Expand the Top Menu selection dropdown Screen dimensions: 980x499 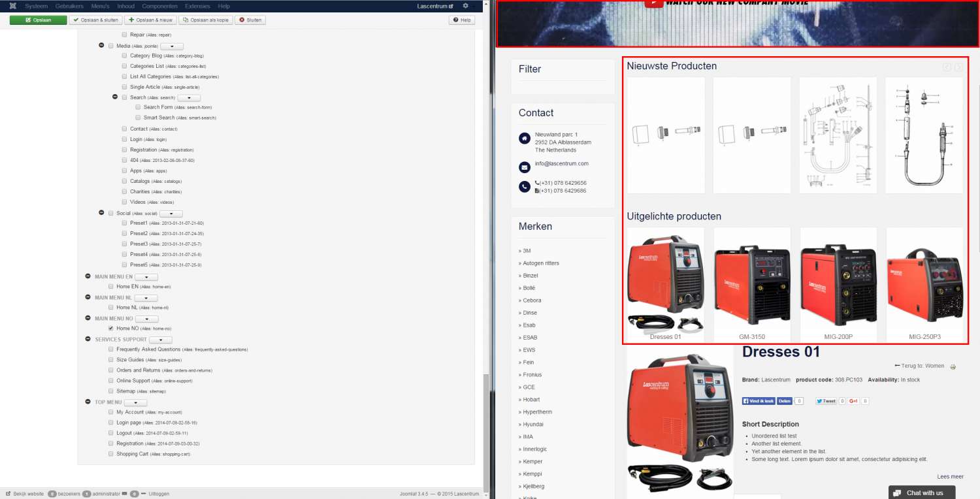click(x=135, y=402)
